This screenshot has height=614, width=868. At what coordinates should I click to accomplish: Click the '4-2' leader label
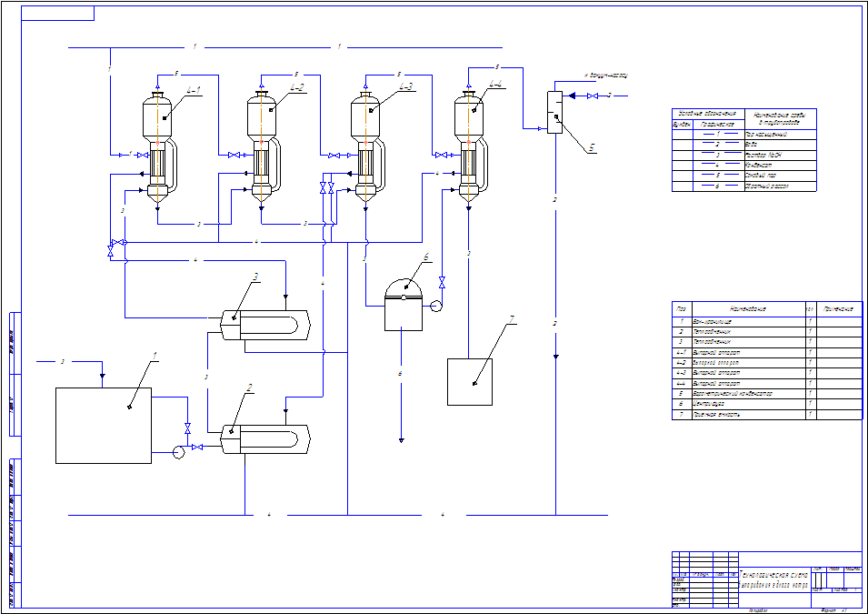coord(296,87)
